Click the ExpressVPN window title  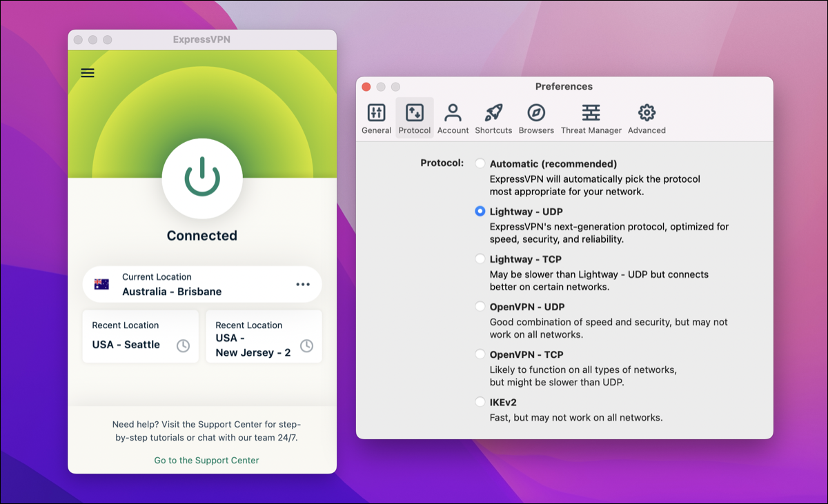(201, 40)
